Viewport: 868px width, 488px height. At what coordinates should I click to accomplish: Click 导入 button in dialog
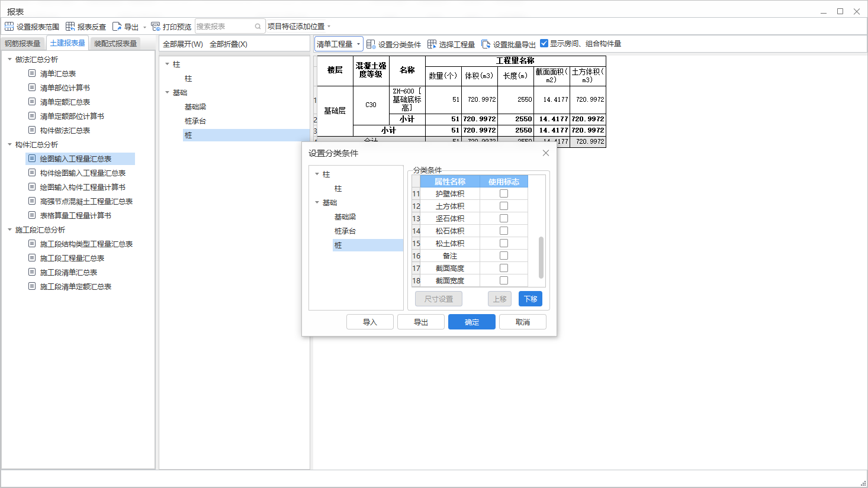[x=370, y=322]
